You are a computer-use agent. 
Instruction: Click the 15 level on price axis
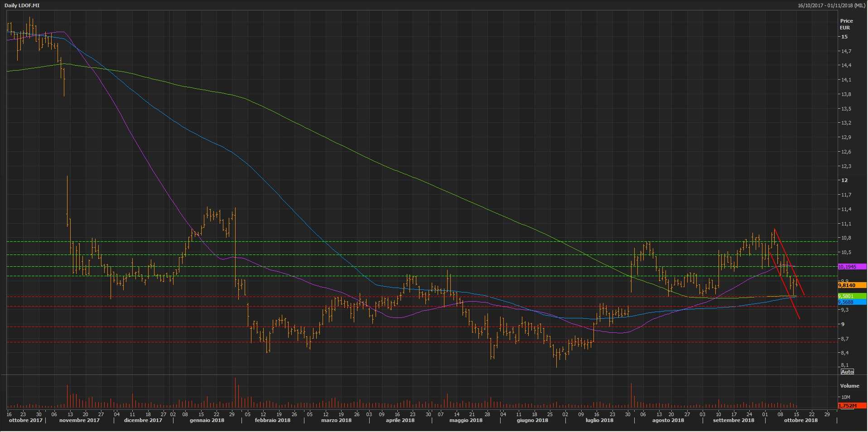point(844,37)
